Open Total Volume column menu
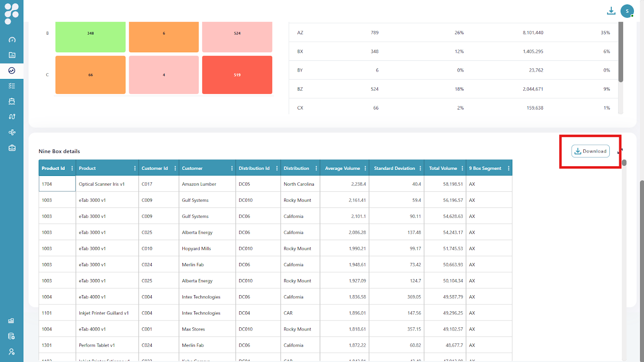The width and height of the screenshot is (644, 362). pos(462,168)
